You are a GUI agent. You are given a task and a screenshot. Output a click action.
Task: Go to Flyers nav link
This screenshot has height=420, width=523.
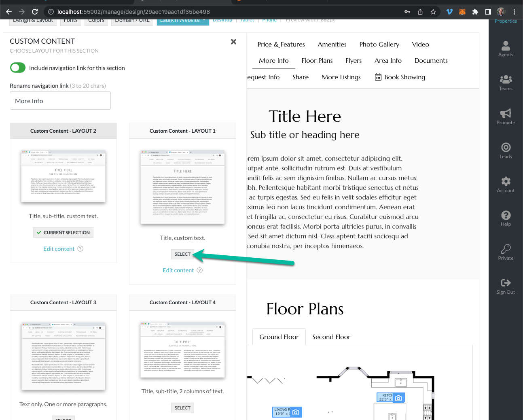pyautogui.click(x=354, y=61)
